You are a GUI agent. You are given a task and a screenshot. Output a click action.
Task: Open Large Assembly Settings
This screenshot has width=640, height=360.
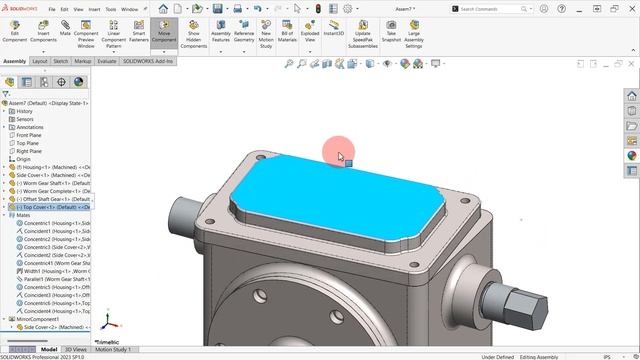(x=414, y=34)
